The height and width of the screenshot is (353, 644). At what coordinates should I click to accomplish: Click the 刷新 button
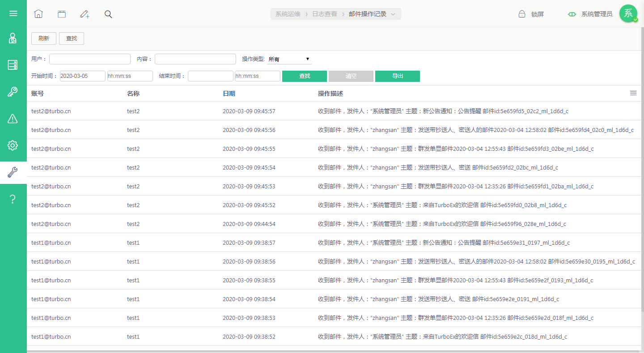coord(44,38)
